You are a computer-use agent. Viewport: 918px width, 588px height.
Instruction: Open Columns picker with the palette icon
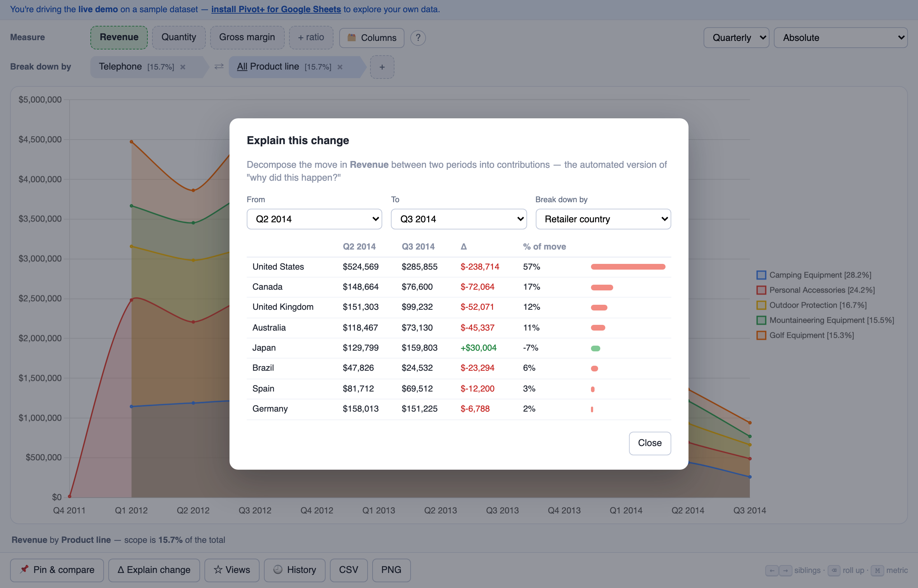point(372,38)
